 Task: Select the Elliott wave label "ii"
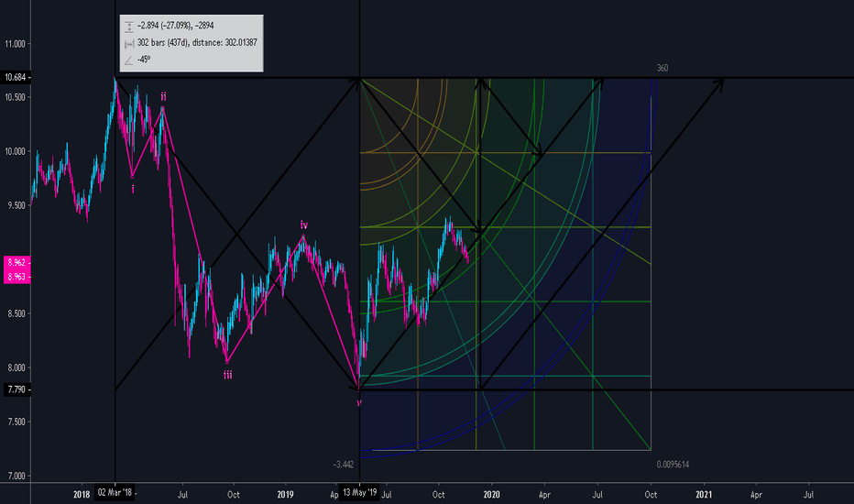(163, 97)
